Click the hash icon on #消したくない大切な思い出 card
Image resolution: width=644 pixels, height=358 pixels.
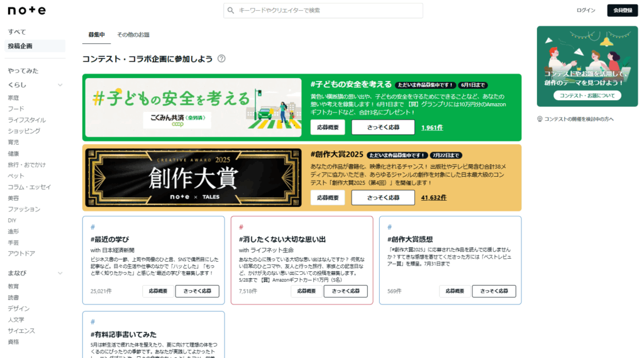(241, 227)
